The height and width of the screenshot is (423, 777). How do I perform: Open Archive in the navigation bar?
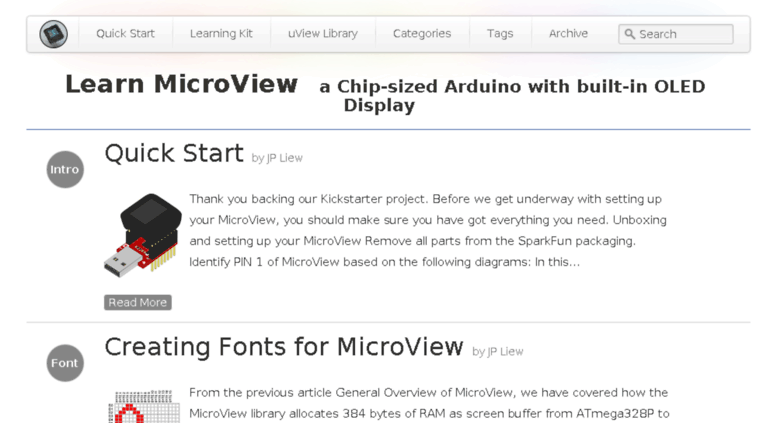point(568,34)
